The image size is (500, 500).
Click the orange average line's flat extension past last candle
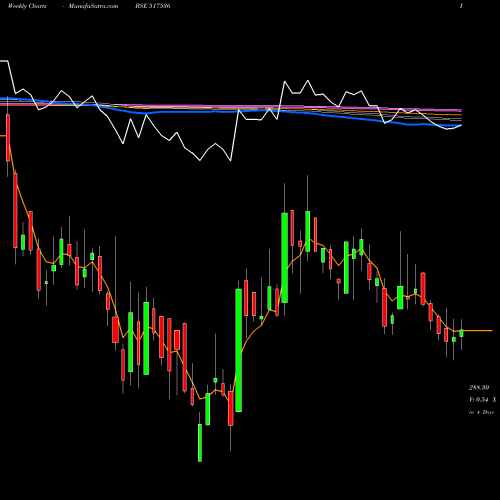[478, 331]
